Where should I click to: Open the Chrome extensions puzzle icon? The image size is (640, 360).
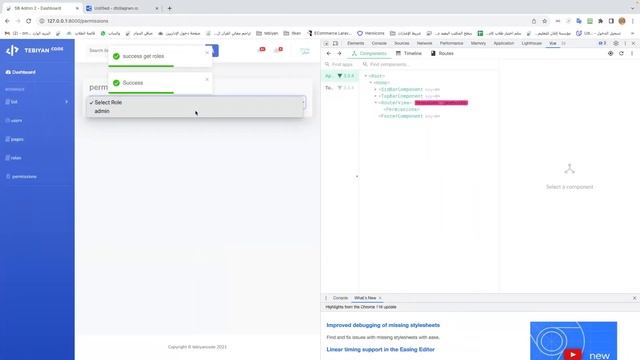pyautogui.click(x=600, y=21)
